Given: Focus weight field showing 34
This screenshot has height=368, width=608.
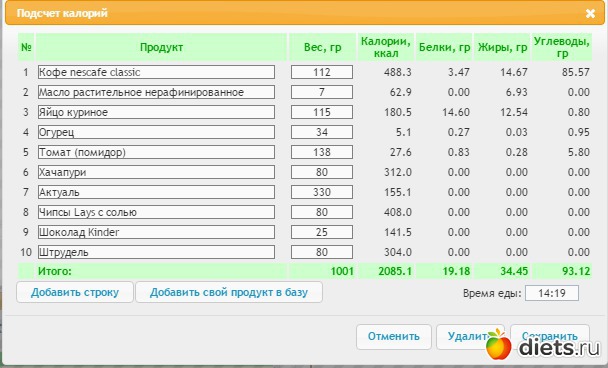Looking at the screenshot, I should (322, 132).
